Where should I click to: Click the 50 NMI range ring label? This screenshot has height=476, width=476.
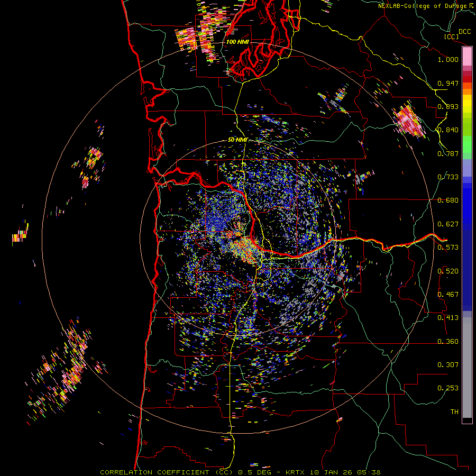[237, 140]
